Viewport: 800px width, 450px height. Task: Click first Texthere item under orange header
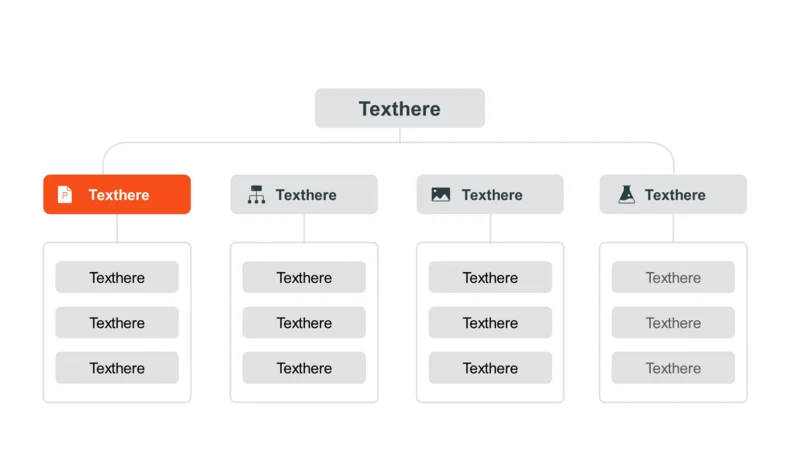117,277
